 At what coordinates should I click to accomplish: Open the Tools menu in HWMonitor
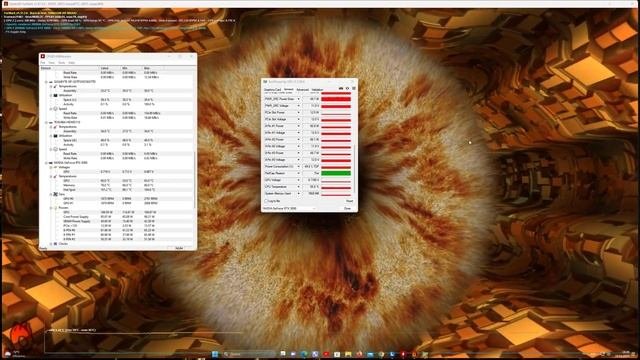click(62, 62)
